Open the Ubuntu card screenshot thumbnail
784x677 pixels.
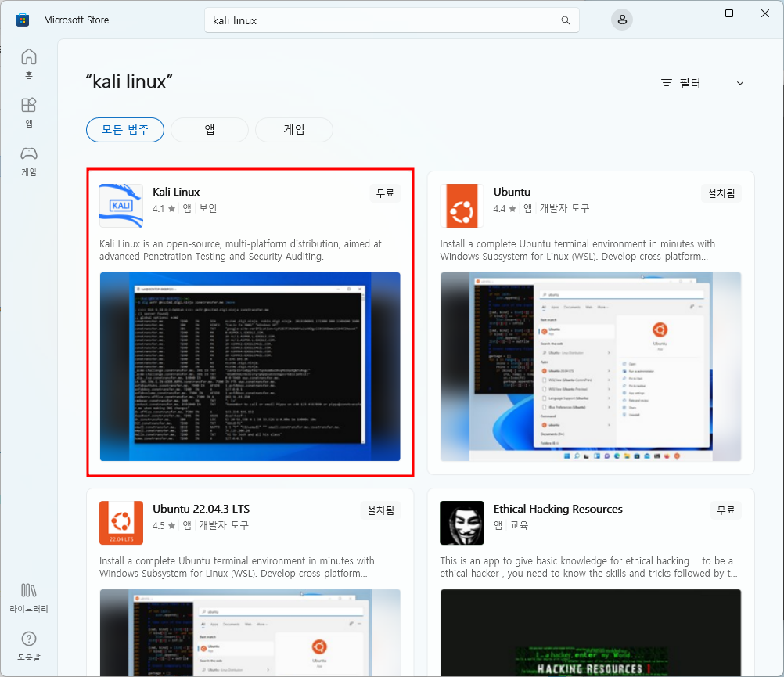pyautogui.click(x=591, y=366)
